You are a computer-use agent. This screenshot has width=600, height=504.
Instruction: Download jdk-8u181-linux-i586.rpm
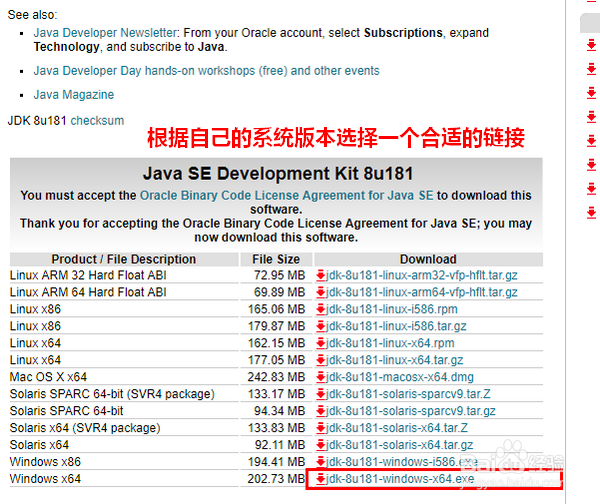(x=391, y=309)
